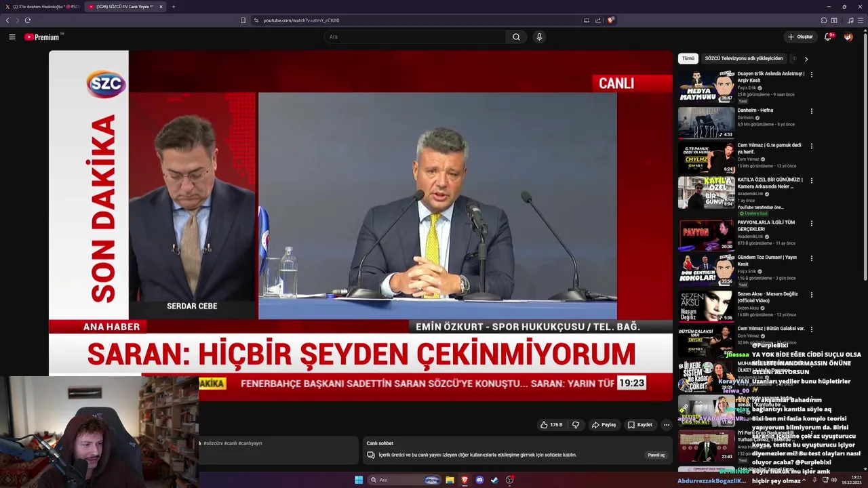Open Gündem Toz Duman Yayın Kesit title
Image resolution: width=868 pixels, height=488 pixels.
point(767,261)
